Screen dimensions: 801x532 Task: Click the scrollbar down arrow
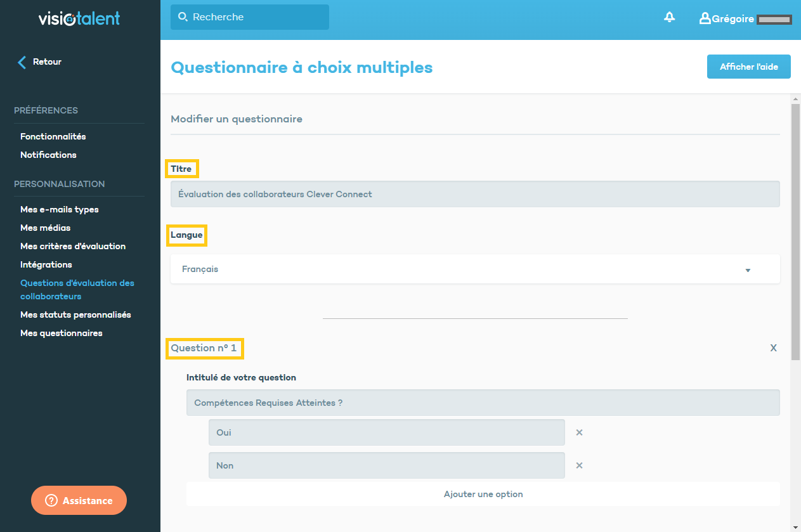pos(795,526)
